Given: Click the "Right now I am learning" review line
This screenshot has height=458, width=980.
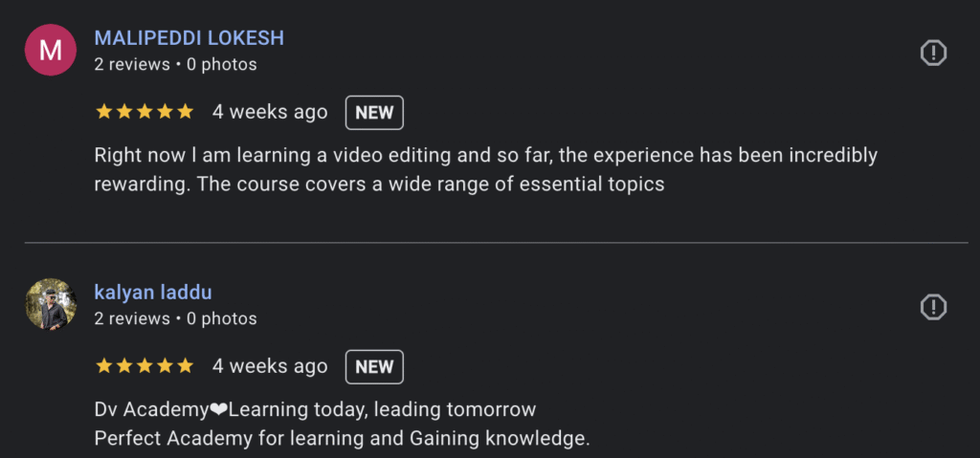Looking at the screenshot, I should click(485, 155).
